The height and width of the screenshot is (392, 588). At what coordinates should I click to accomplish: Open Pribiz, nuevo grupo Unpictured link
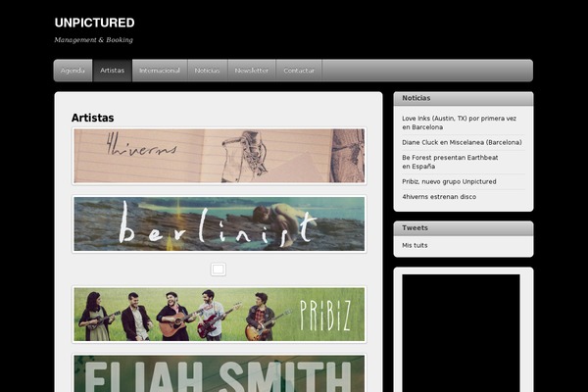coord(449,181)
